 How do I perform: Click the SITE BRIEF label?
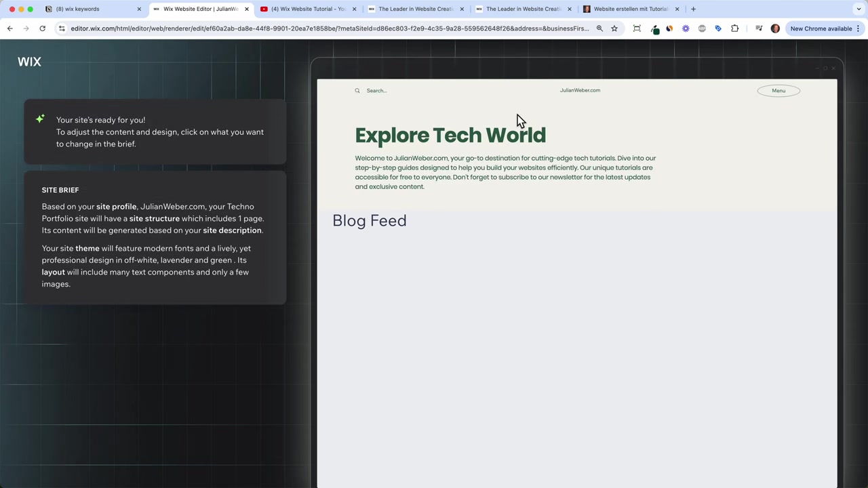point(60,190)
